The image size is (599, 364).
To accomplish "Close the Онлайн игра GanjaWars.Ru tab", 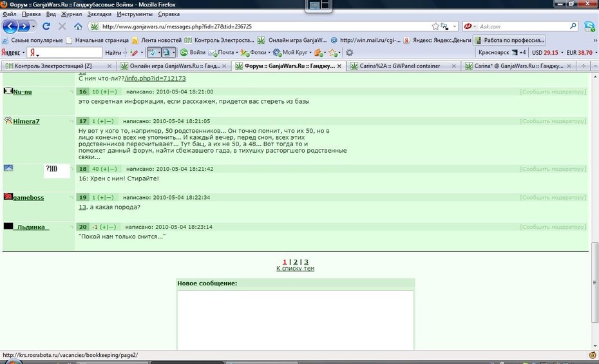I will 224,66.
